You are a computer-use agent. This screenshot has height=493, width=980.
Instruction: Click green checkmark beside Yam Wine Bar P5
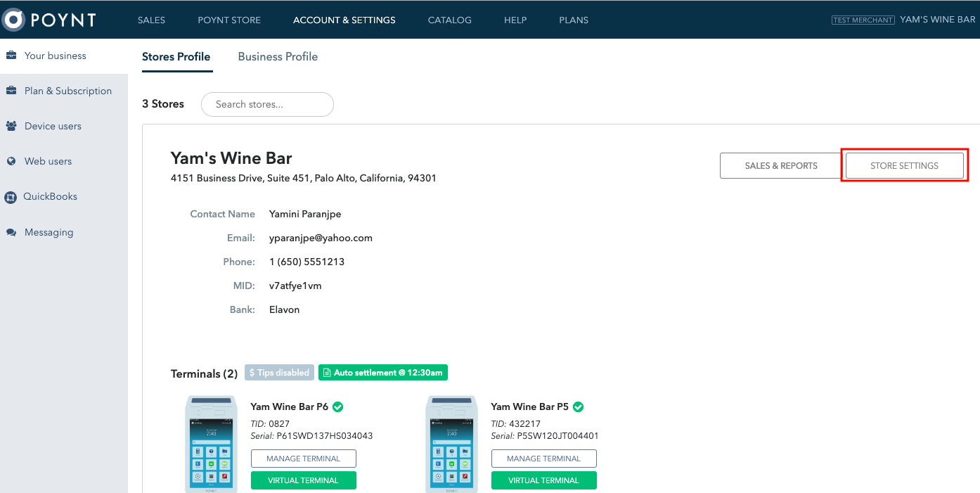pos(578,406)
